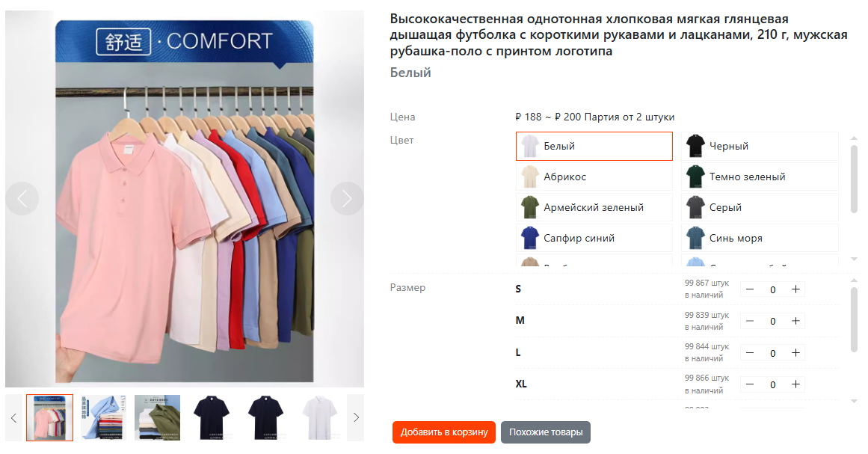
Task: Open Похожие товары
Action: (x=546, y=432)
